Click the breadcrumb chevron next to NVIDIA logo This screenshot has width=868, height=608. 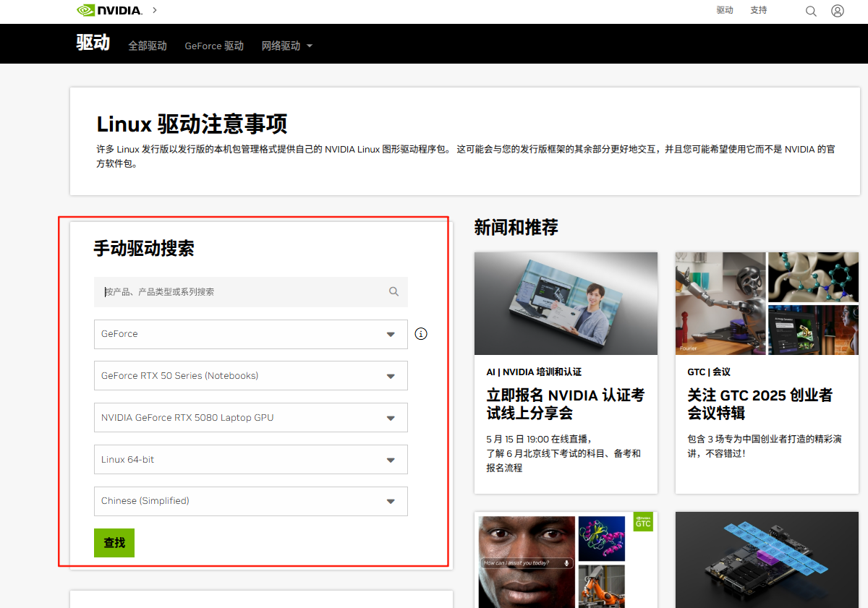point(155,10)
